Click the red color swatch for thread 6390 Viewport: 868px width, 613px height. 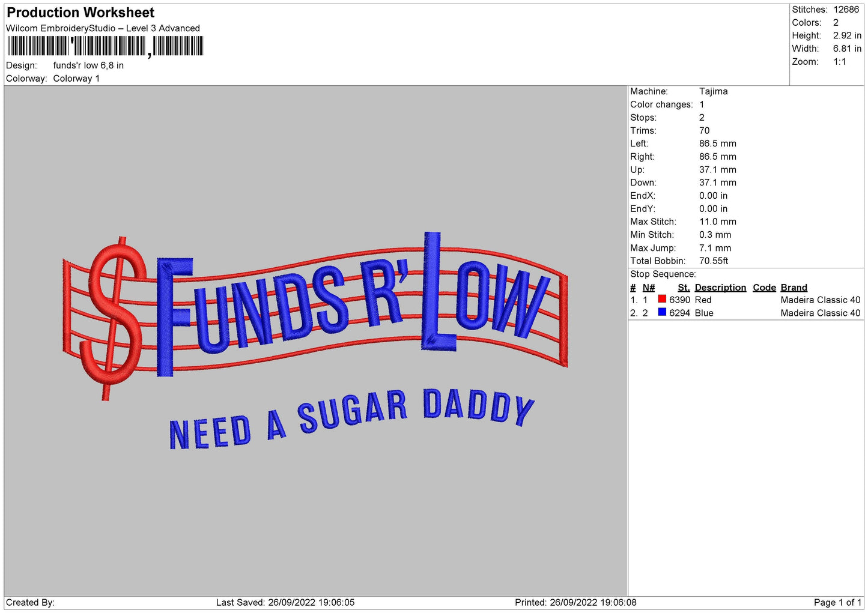click(662, 299)
